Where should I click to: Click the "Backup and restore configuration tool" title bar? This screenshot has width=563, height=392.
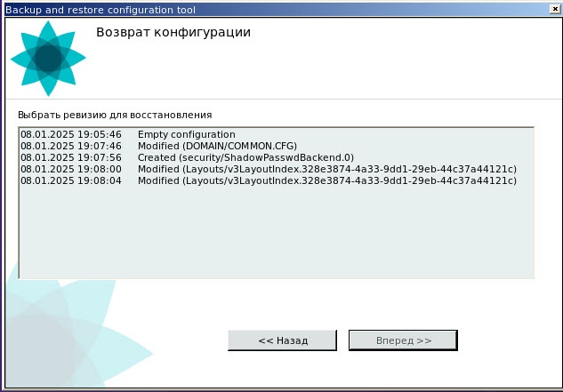267,8
